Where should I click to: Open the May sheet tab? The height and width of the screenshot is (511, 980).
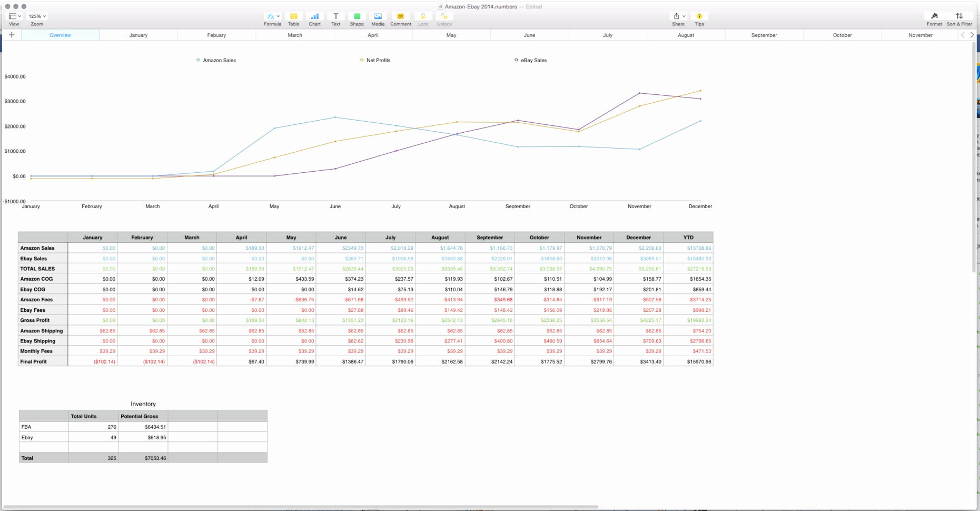451,35
